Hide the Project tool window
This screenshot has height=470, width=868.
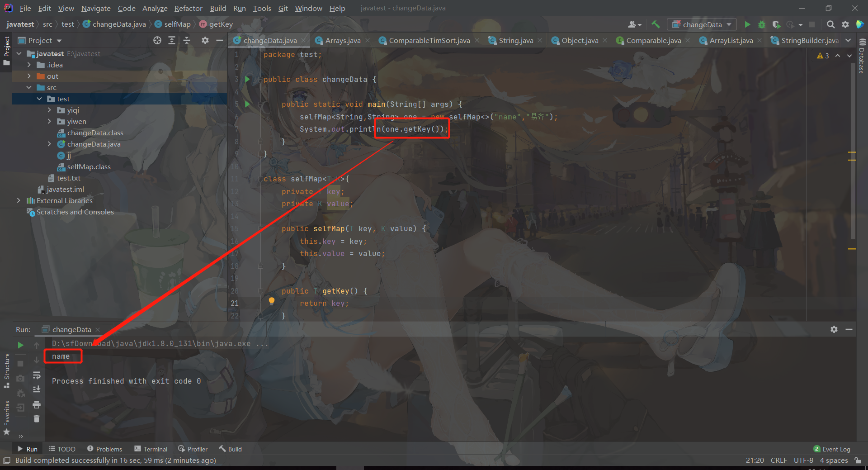[220, 40]
